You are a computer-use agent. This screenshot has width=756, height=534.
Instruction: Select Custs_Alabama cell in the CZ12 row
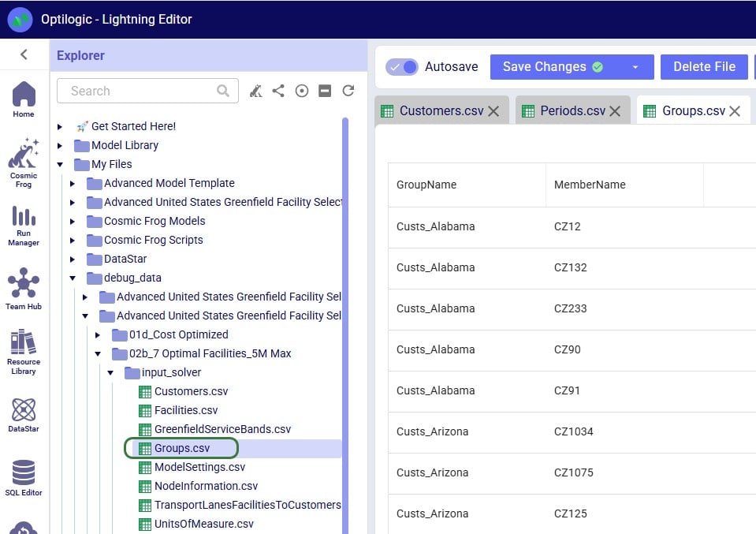pyautogui.click(x=467, y=227)
